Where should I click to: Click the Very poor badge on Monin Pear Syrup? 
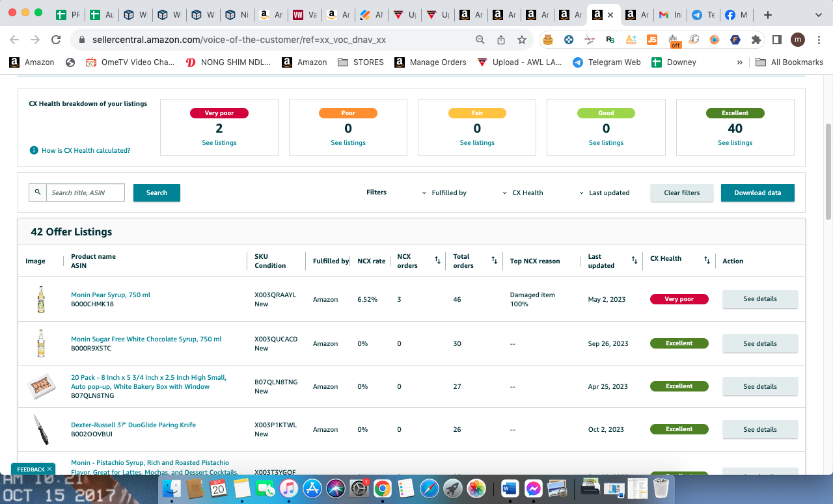click(679, 299)
